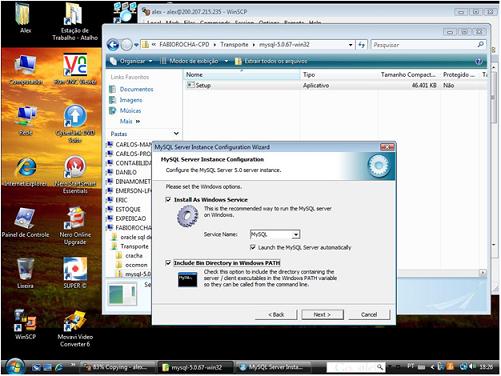Launch WinSCP desktop shortcut
Image resolution: width=501 pixels, height=376 pixels.
[x=25, y=324]
